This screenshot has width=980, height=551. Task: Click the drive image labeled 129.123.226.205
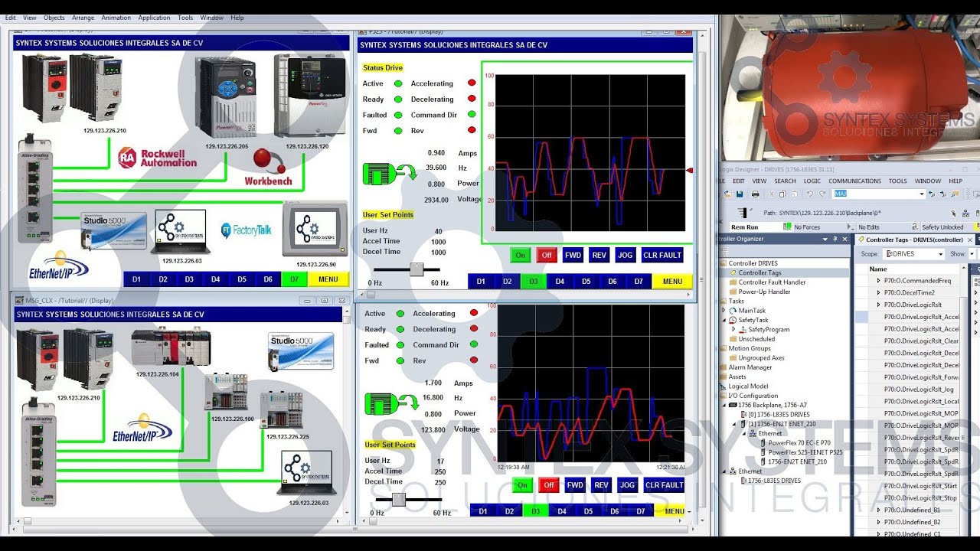tap(225, 98)
